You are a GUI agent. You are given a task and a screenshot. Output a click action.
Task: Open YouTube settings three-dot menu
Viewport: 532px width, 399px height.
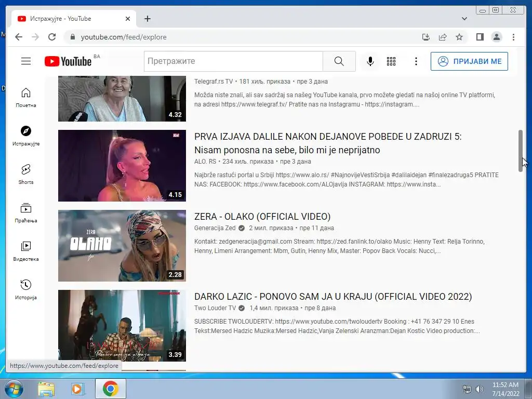point(416,61)
